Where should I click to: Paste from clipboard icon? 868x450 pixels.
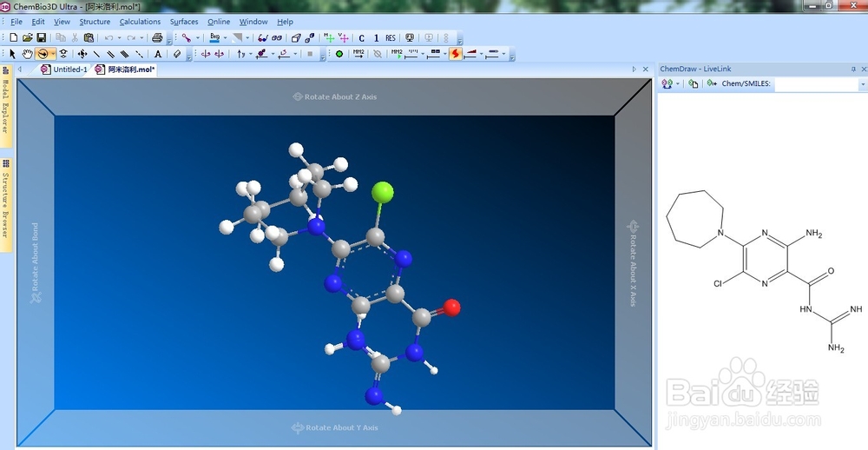tap(89, 37)
